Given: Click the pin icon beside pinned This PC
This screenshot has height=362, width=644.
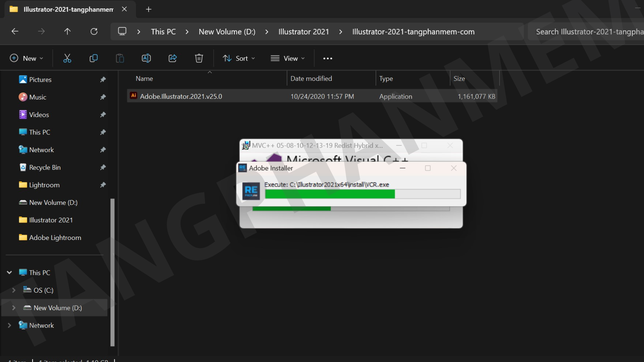Looking at the screenshot, I should (x=103, y=132).
